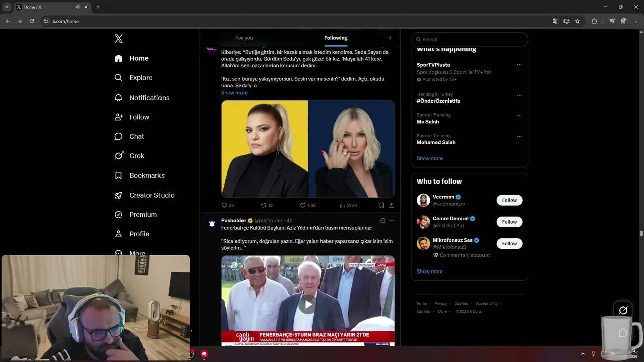The height and width of the screenshot is (362, 644).
Task: Bookmark the Kibariye post
Action: [382, 205]
